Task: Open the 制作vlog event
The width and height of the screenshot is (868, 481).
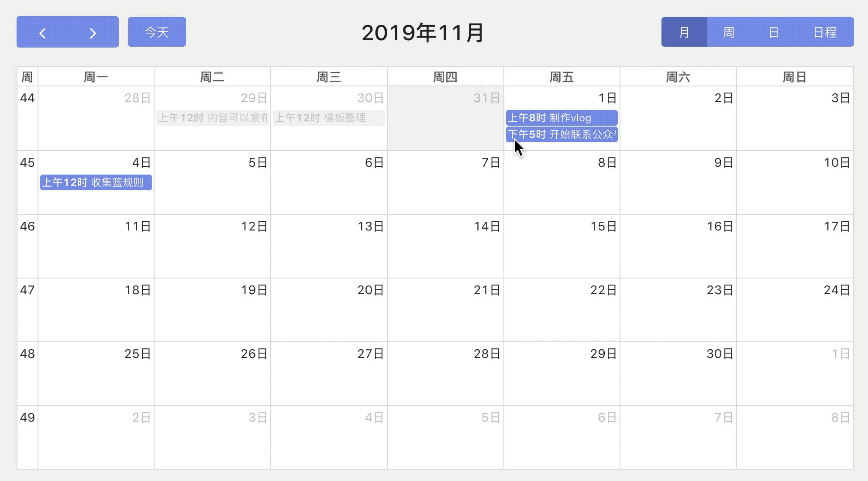Action: point(561,118)
